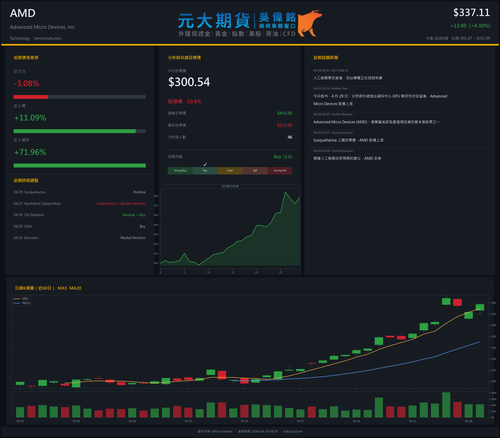Click the +11.09% one-week return
The width and height of the screenshot is (500, 438).
30,118
